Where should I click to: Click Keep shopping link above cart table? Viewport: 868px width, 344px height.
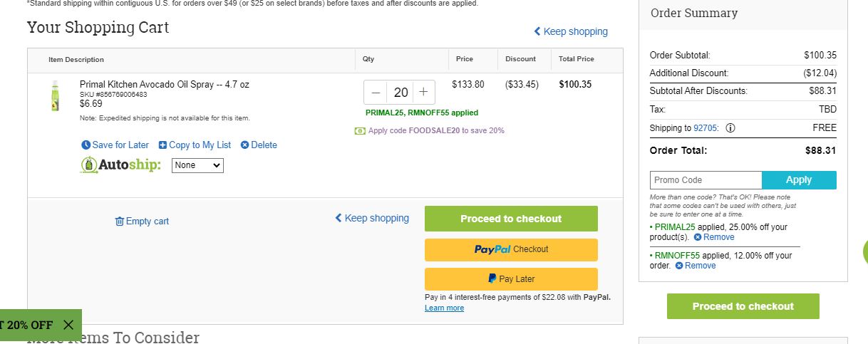click(571, 31)
